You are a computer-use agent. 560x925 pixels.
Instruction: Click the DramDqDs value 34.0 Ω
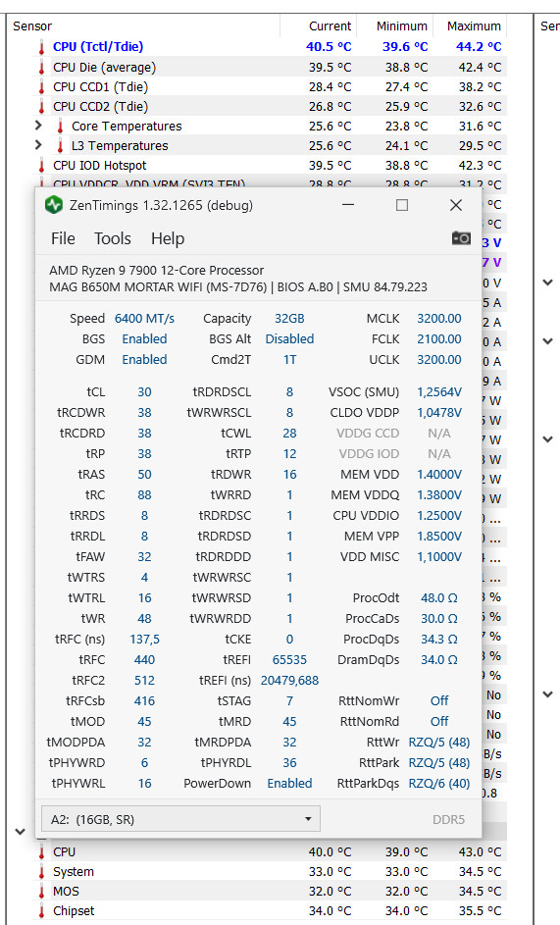click(439, 660)
